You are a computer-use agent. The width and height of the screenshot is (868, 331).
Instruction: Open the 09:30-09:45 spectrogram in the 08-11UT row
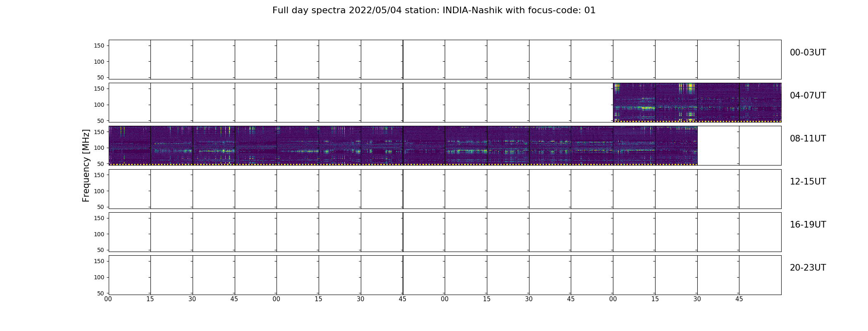coord(382,146)
